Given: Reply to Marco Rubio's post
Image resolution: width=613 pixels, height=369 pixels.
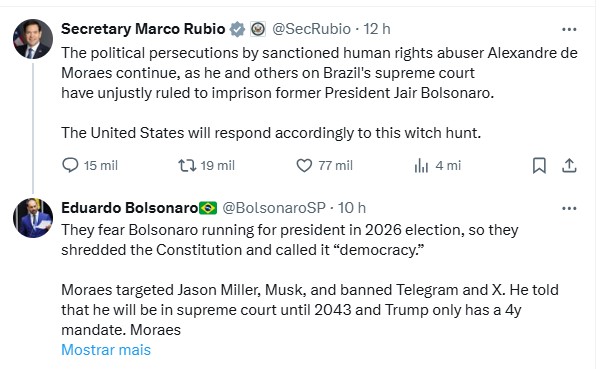Looking at the screenshot, I should 90,165.
